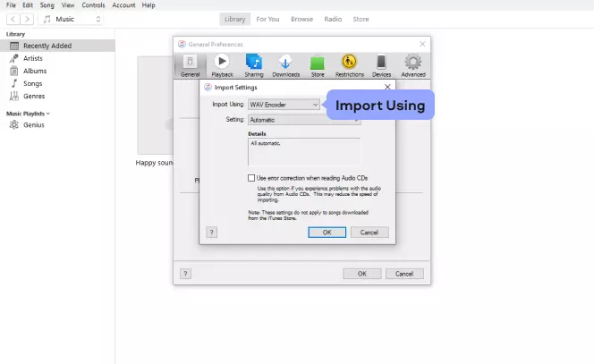Go forward with the right arrow button
The height and width of the screenshot is (364, 594).
(x=27, y=19)
